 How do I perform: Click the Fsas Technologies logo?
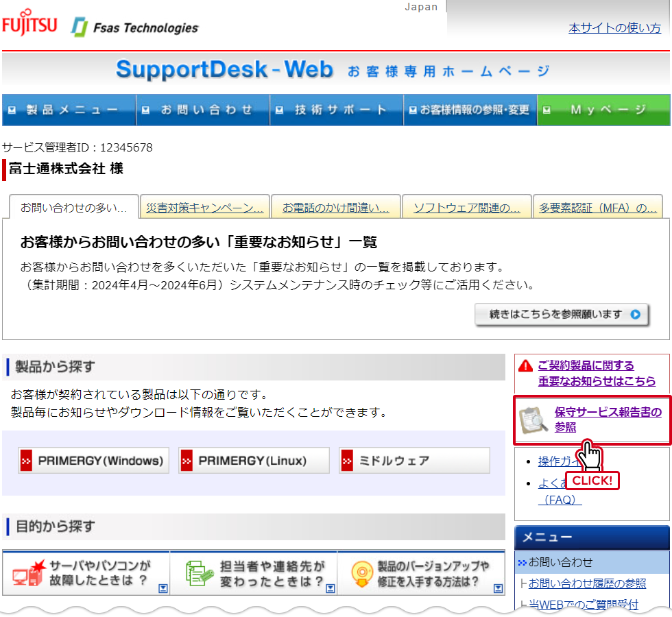pyautogui.click(x=134, y=27)
